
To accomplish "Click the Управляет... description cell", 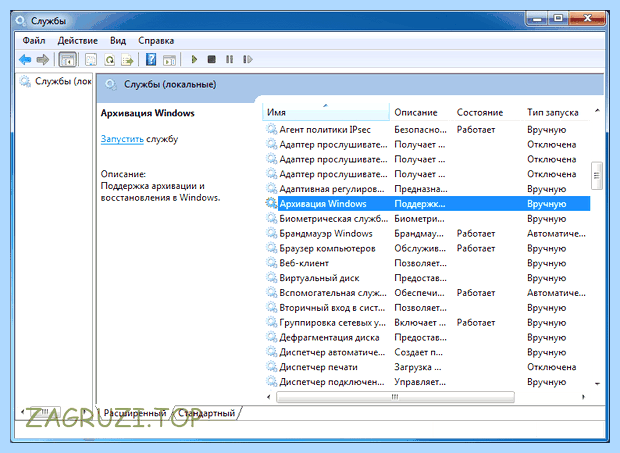I will tap(420, 382).
